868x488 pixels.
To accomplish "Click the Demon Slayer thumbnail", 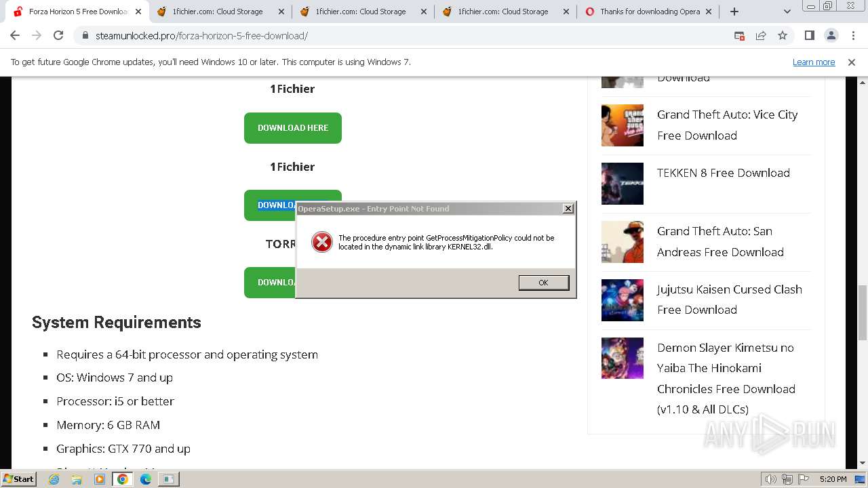I will [623, 359].
